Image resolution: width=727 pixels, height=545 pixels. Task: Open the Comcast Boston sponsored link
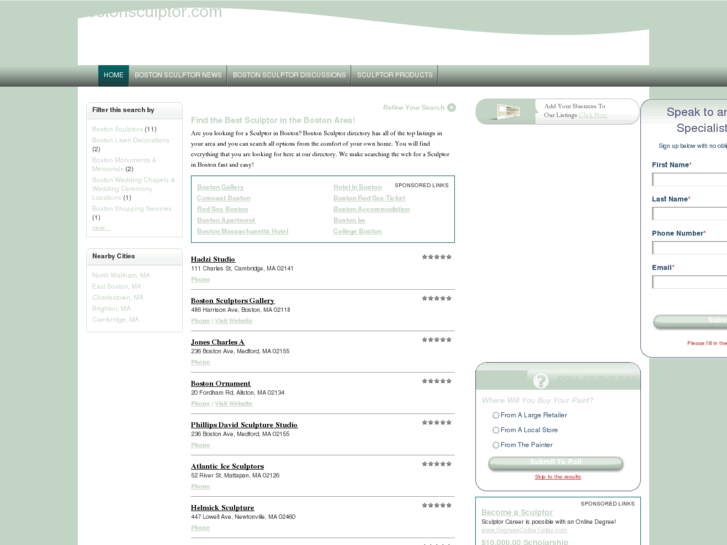(x=223, y=198)
